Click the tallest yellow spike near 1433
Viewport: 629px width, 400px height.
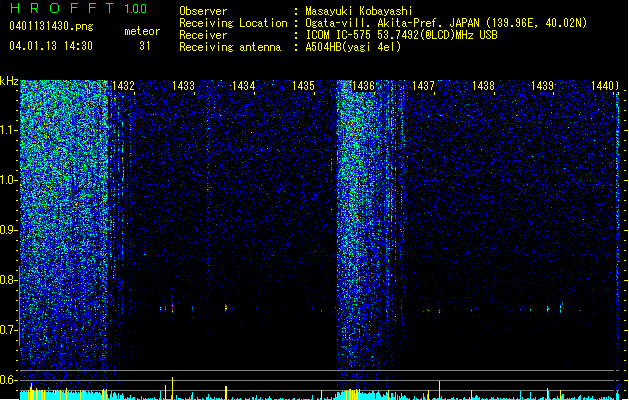click(172, 388)
